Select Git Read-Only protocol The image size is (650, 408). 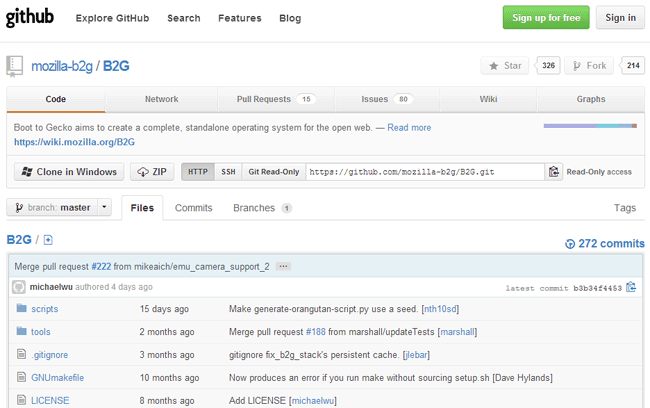point(274,172)
